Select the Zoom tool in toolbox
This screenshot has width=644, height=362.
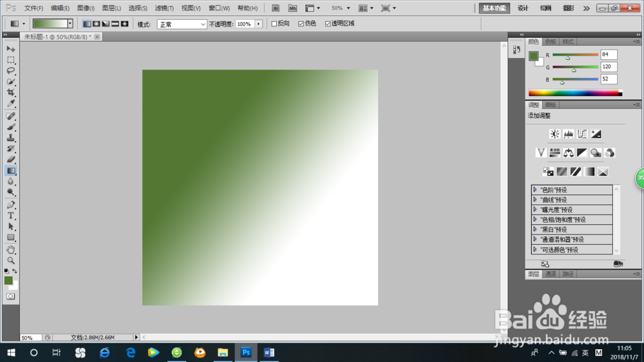point(11,260)
